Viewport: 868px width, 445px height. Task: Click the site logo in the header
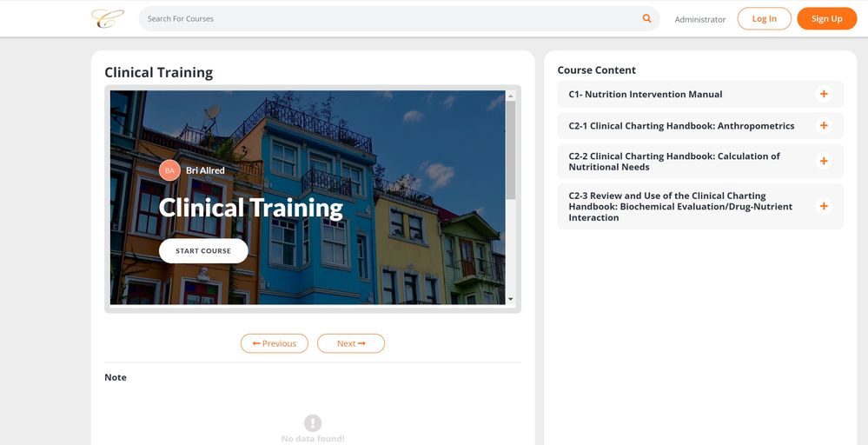[x=108, y=18]
